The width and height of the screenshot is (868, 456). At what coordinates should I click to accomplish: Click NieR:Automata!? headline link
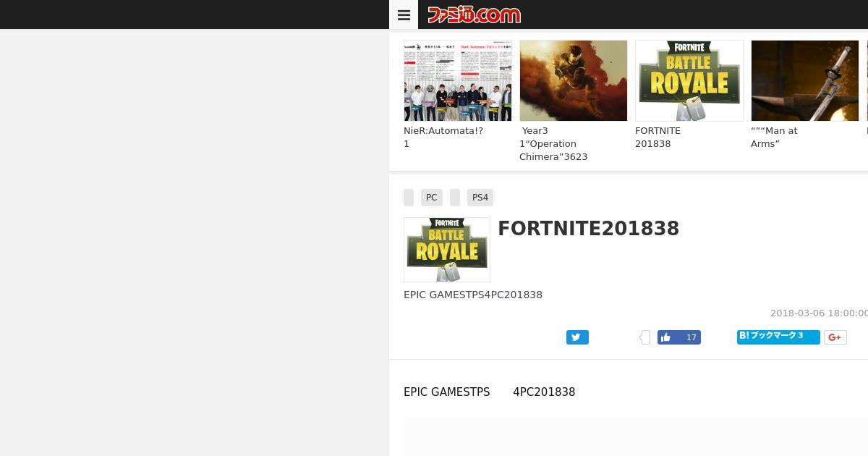[x=443, y=138]
